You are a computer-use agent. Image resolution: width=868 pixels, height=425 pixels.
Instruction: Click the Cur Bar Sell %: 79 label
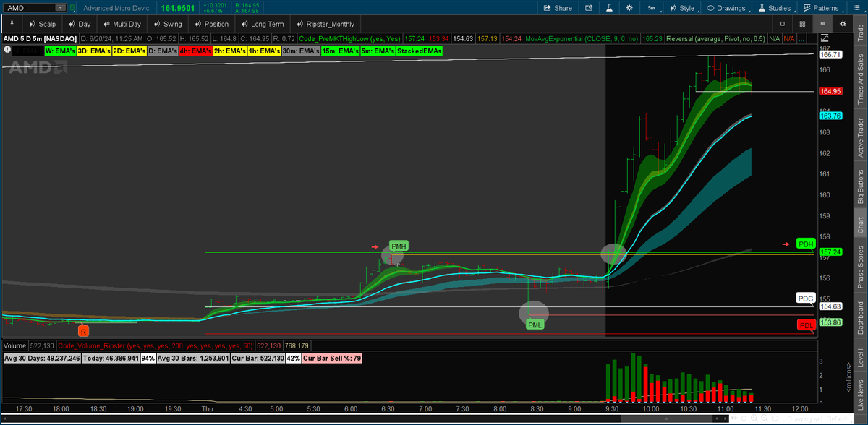coord(333,359)
